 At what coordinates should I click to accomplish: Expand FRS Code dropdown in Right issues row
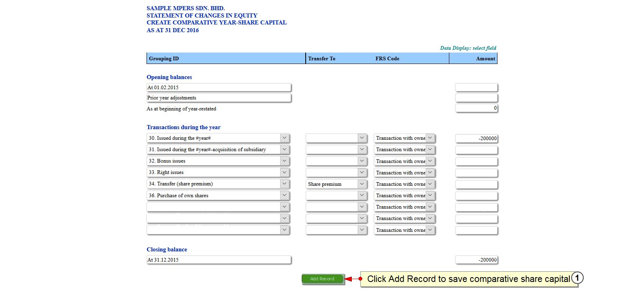(x=404, y=173)
